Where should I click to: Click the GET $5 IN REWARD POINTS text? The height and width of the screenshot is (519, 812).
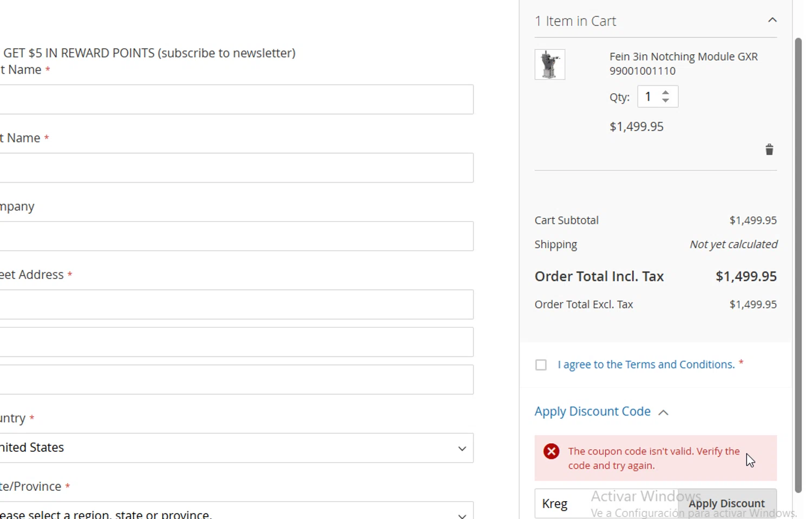149,53
